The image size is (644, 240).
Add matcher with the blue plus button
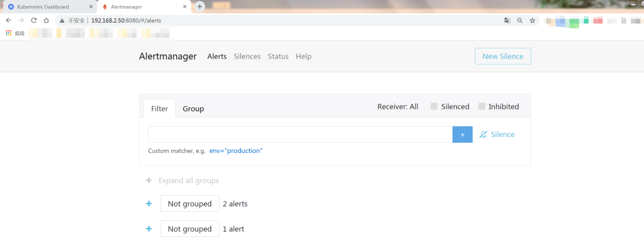pos(463,134)
